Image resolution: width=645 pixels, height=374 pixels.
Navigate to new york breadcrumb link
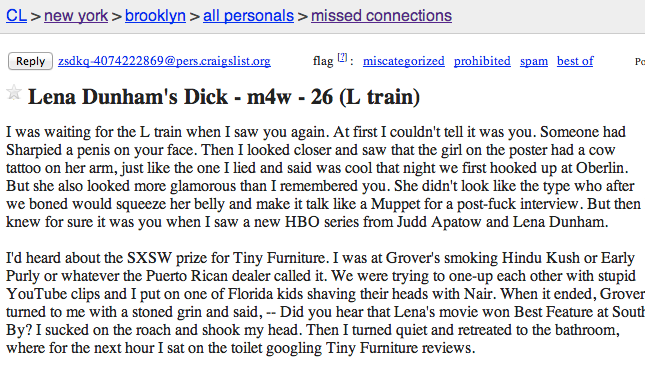(x=76, y=16)
